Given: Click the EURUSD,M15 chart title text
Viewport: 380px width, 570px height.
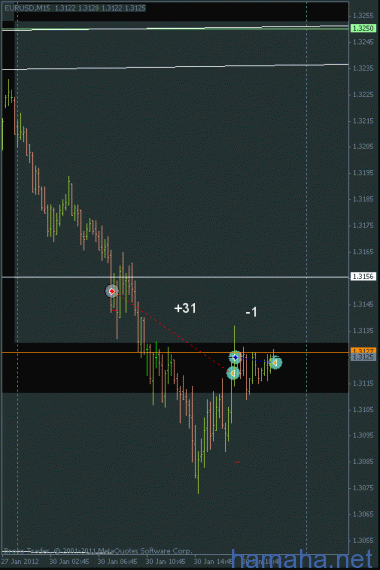Looking at the screenshot, I should pos(28,8).
